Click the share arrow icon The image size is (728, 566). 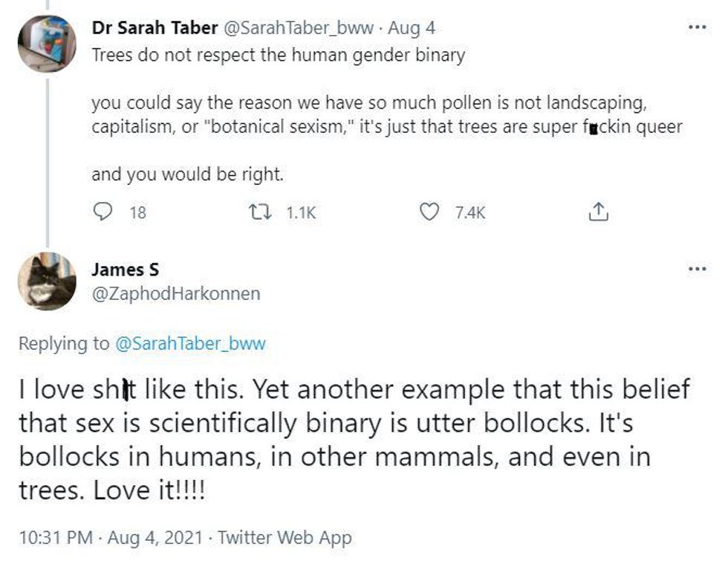point(598,212)
